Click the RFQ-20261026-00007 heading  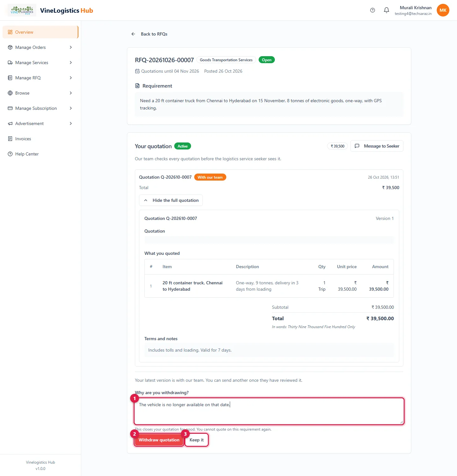(164, 60)
